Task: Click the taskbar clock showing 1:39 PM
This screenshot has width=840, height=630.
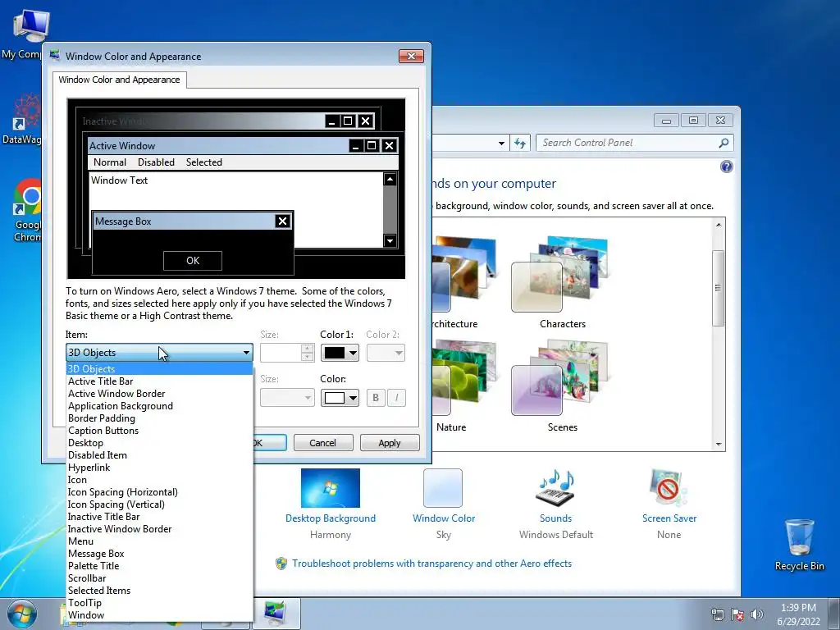Action: tap(798, 614)
